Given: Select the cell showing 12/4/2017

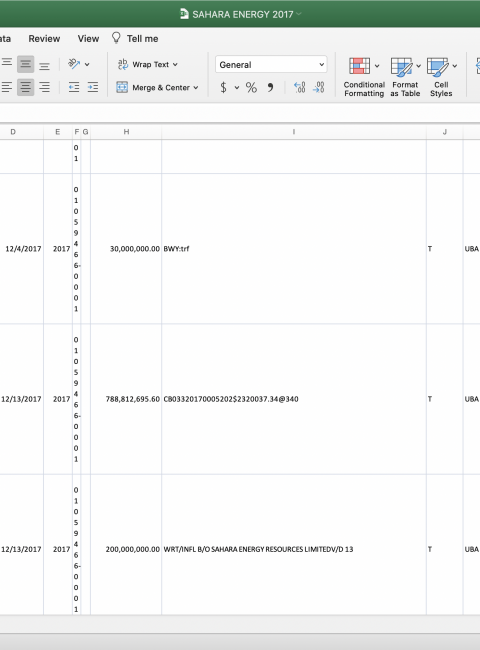Looking at the screenshot, I should click(x=22, y=249).
